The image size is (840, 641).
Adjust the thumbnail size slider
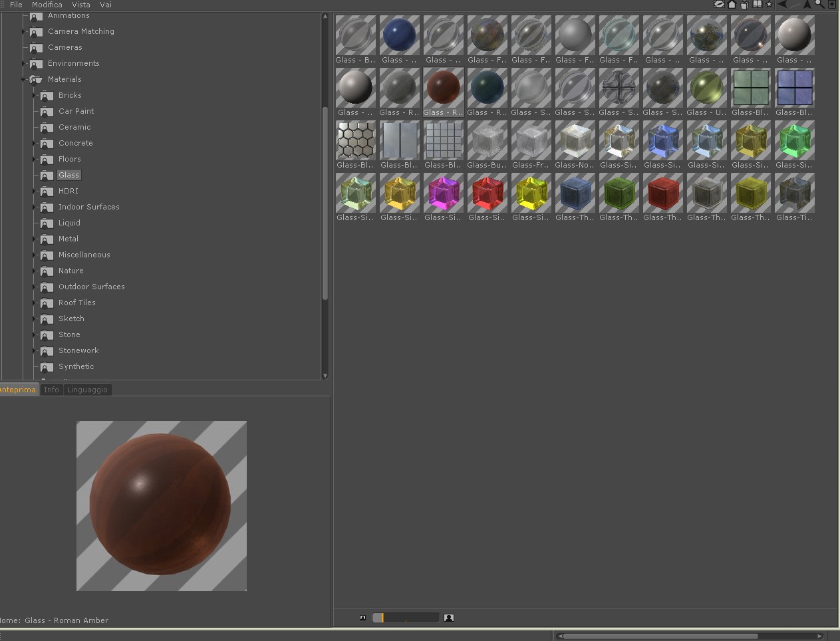pyautogui.click(x=406, y=618)
